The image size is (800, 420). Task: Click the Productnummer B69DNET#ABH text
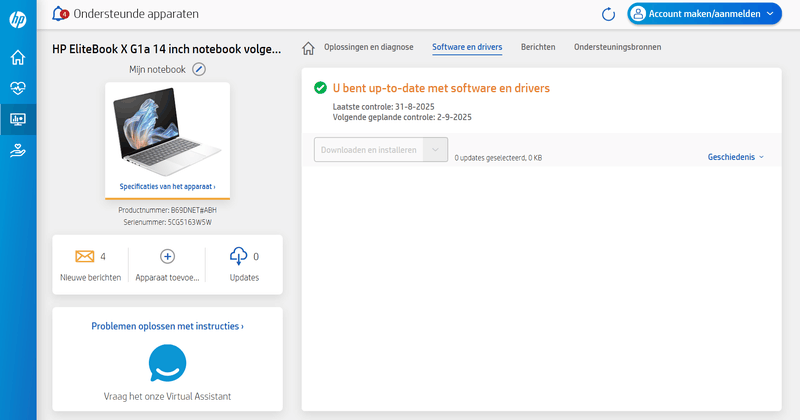(167, 210)
